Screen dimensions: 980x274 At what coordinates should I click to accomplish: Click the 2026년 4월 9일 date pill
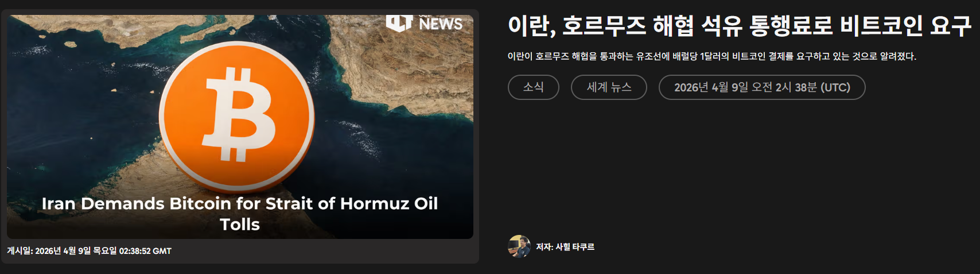click(x=762, y=87)
